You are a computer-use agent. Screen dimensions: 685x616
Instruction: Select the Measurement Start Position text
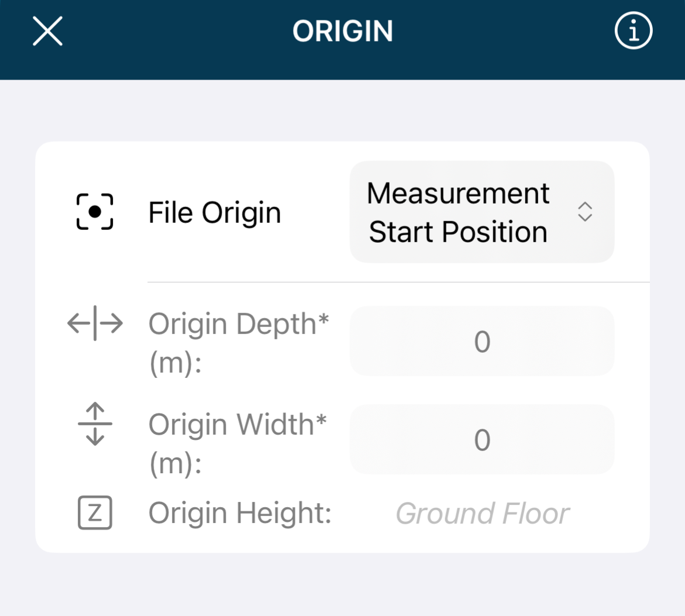458,212
